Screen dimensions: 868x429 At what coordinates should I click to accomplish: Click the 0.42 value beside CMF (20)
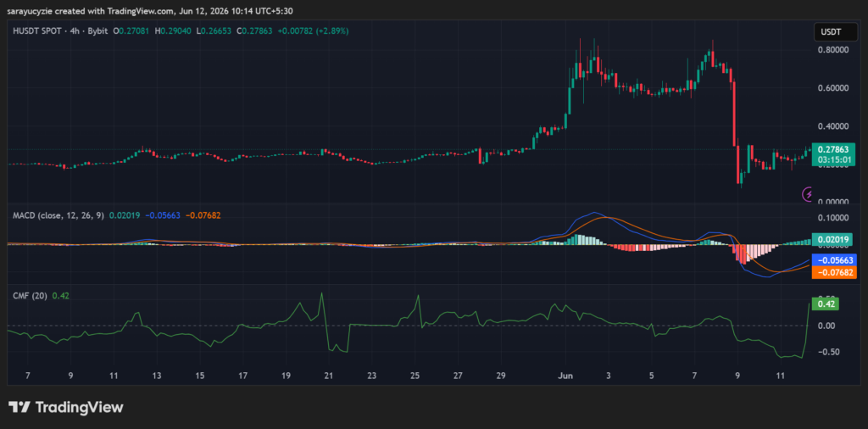(x=60, y=296)
